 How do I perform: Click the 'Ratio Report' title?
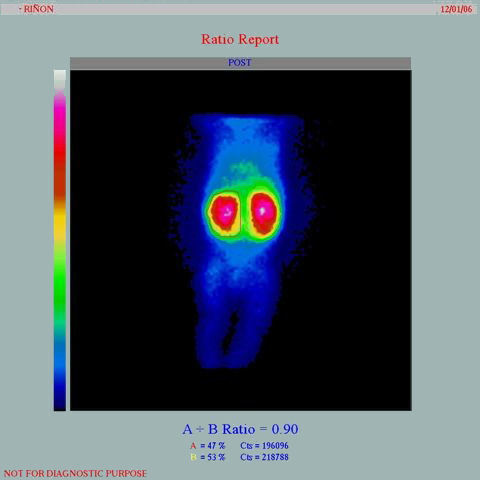click(x=240, y=40)
